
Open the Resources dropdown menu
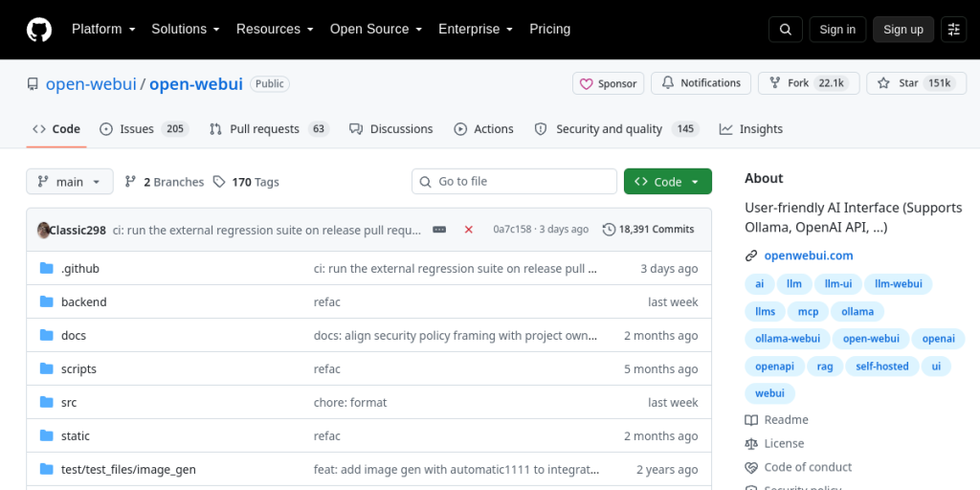click(275, 30)
